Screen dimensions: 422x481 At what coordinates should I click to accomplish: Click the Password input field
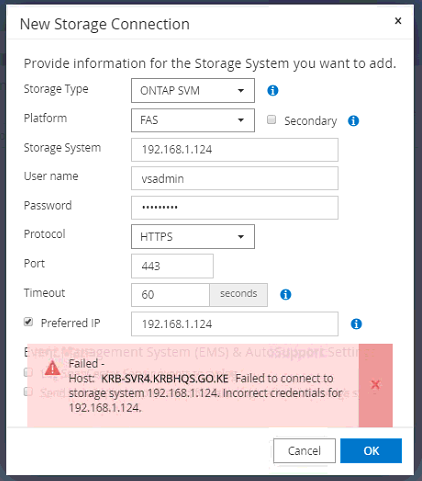coord(235,208)
